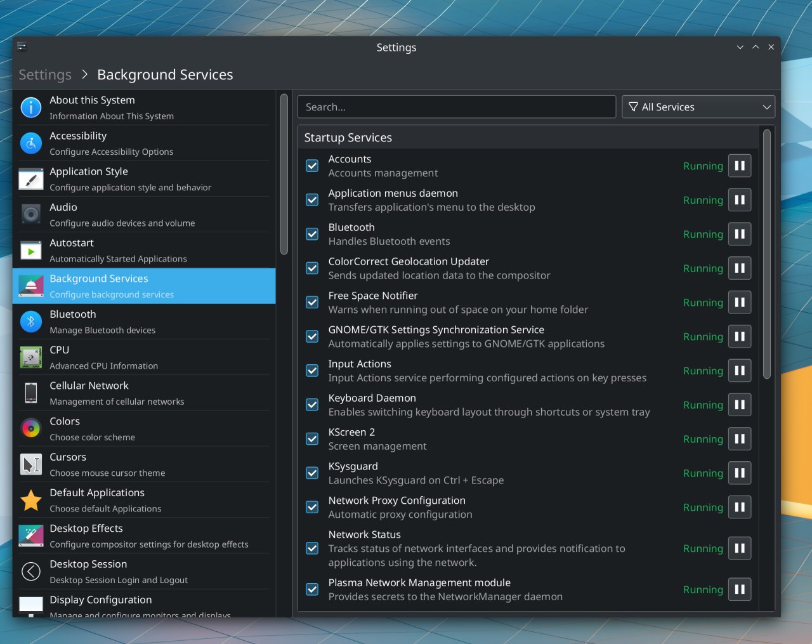Uncheck Network Status checkbox
The height and width of the screenshot is (644, 812).
coord(312,548)
